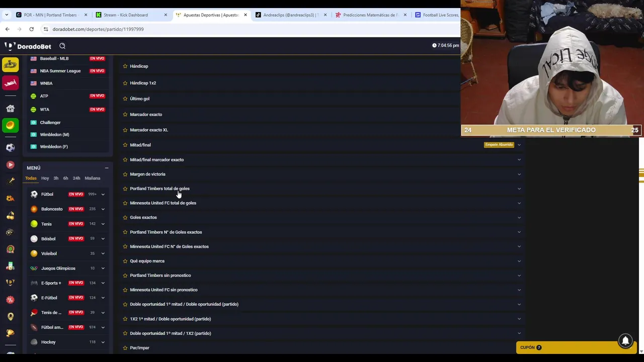
Task: Open the soccer ball sidebar icon
Action: (x=10, y=148)
